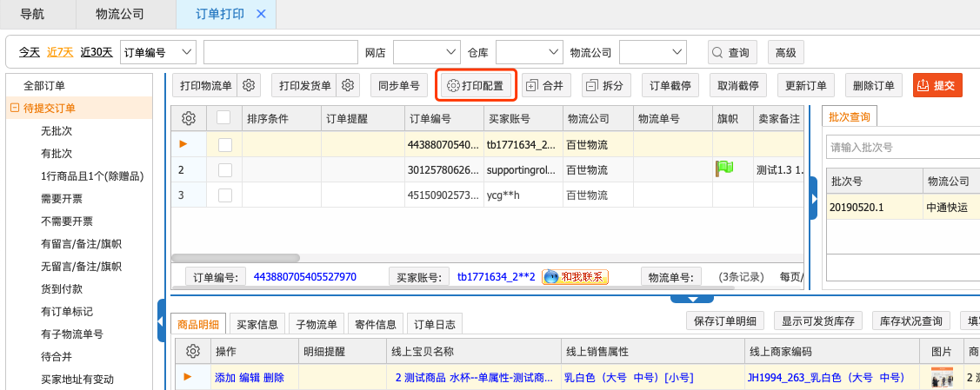Viewport: 980px width, 390px height.
Task: Click 添加 link in product row
Action: pyautogui.click(x=224, y=377)
